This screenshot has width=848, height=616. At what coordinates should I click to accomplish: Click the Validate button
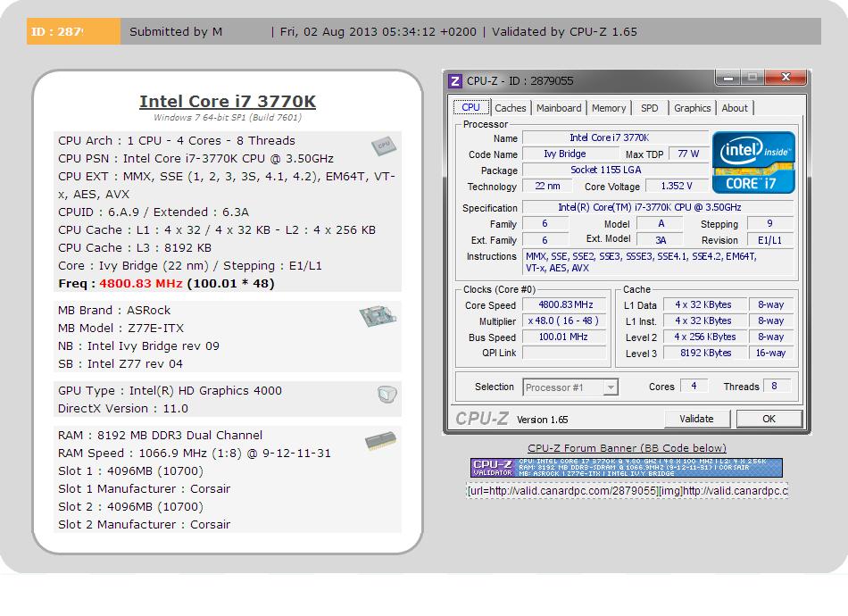pyautogui.click(x=696, y=419)
